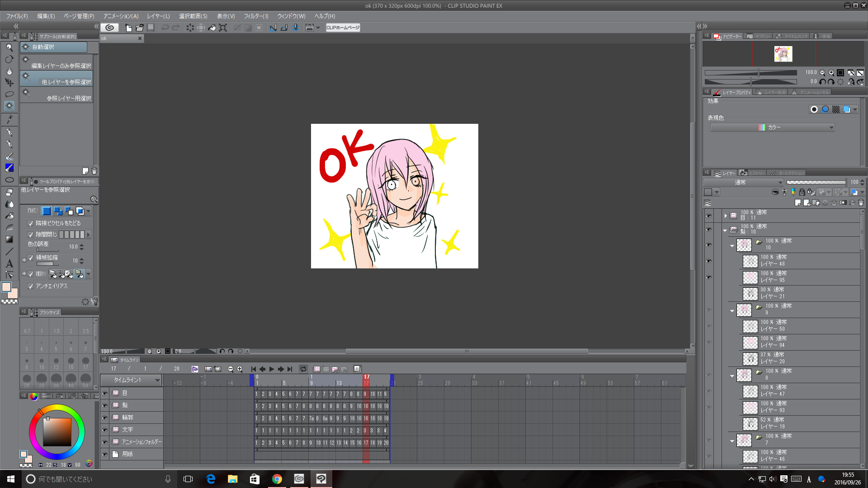Click play button in timeline

point(272,369)
